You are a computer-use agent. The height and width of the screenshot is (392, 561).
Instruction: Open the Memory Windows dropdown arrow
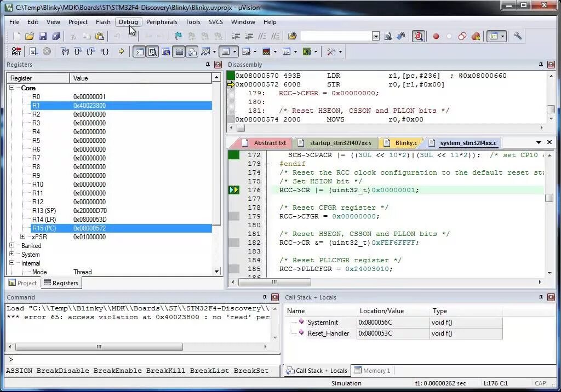coord(234,52)
